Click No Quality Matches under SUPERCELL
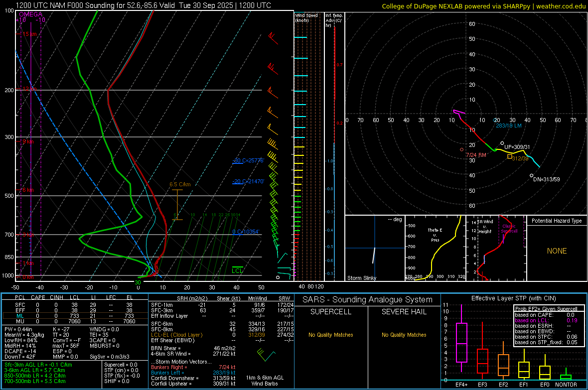 coord(331,335)
